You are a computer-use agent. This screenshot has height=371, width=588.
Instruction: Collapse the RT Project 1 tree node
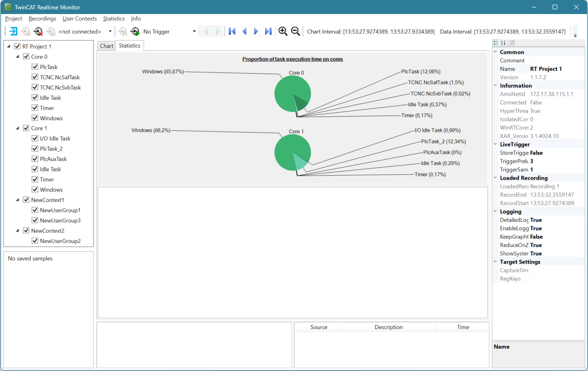click(x=9, y=47)
